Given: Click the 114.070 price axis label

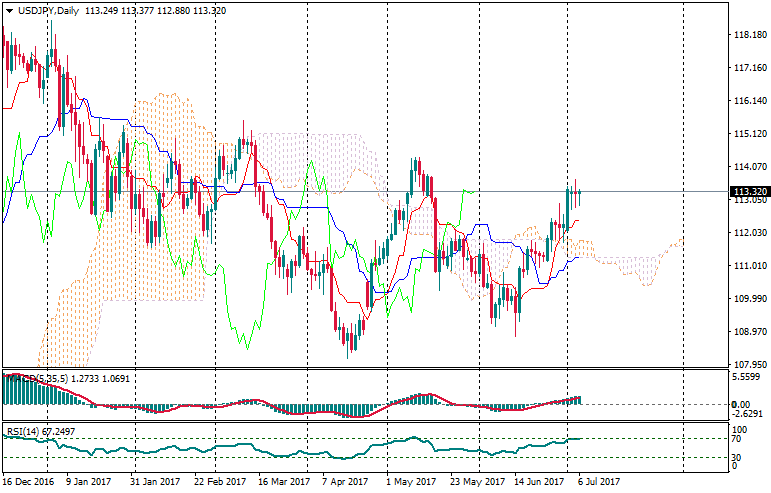Looking at the screenshot, I should (749, 167).
